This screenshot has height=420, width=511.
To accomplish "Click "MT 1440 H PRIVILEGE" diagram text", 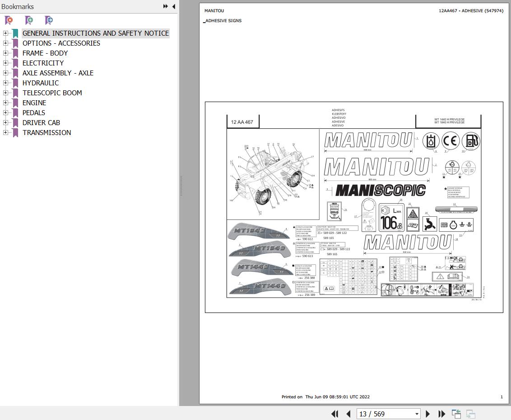I will click(450, 119).
